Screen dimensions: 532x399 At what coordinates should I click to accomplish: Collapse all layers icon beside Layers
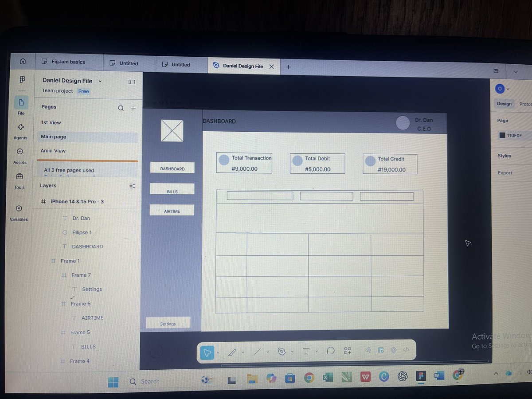[x=132, y=186]
